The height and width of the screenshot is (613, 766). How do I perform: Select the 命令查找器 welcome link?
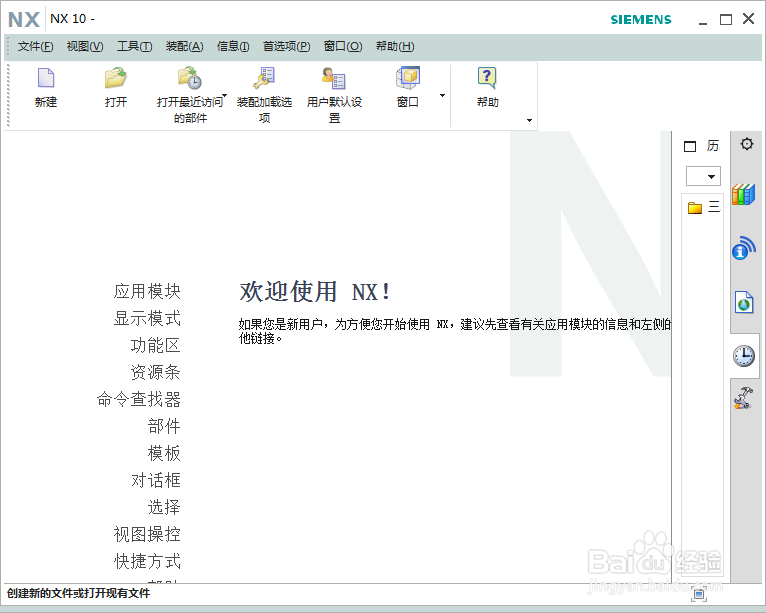(x=139, y=399)
